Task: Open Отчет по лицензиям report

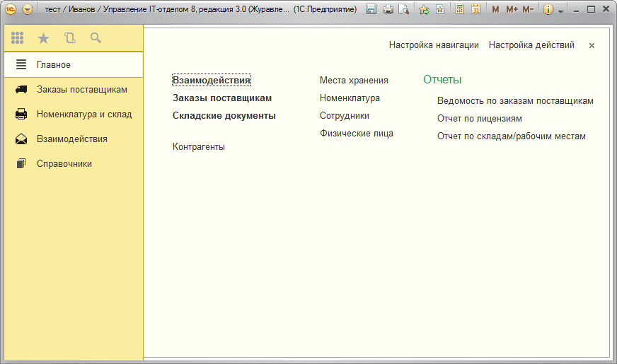Action: pos(479,118)
